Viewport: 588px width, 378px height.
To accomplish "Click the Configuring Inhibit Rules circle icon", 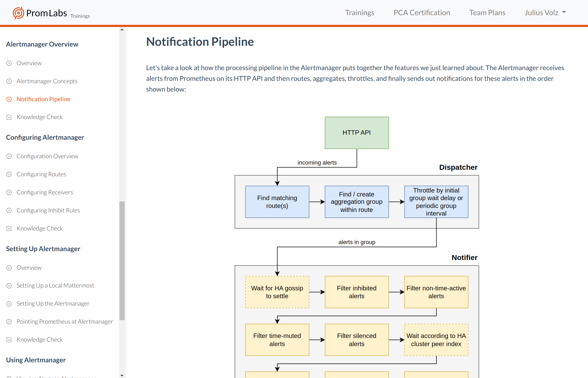I will (x=9, y=210).
